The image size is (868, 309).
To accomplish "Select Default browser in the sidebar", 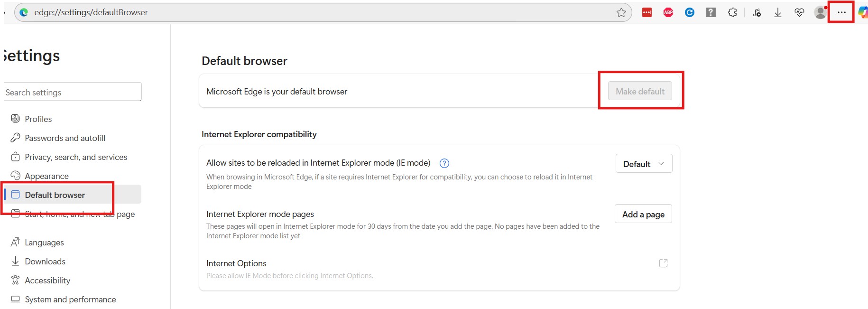I will point(73,195).
